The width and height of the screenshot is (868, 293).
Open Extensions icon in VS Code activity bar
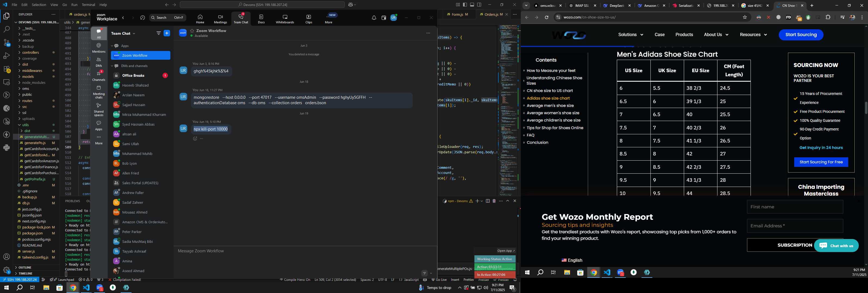(7, 69)
